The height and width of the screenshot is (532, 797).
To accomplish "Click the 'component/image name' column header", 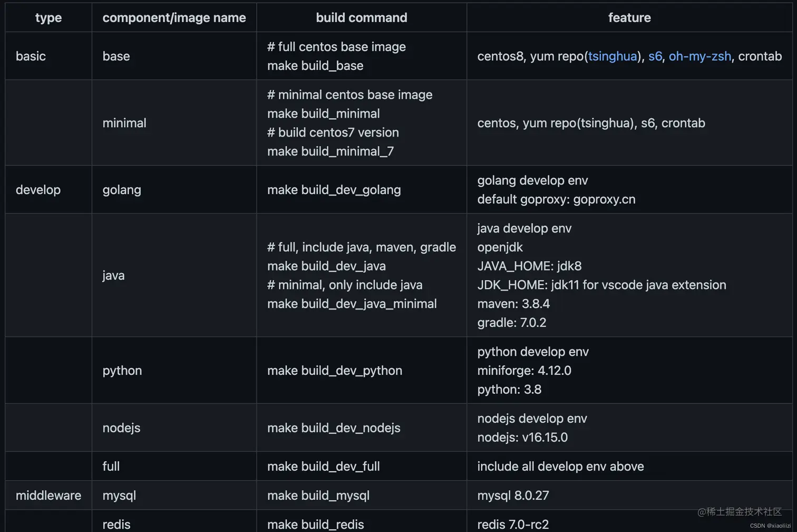I will click(x=174, y=17).
